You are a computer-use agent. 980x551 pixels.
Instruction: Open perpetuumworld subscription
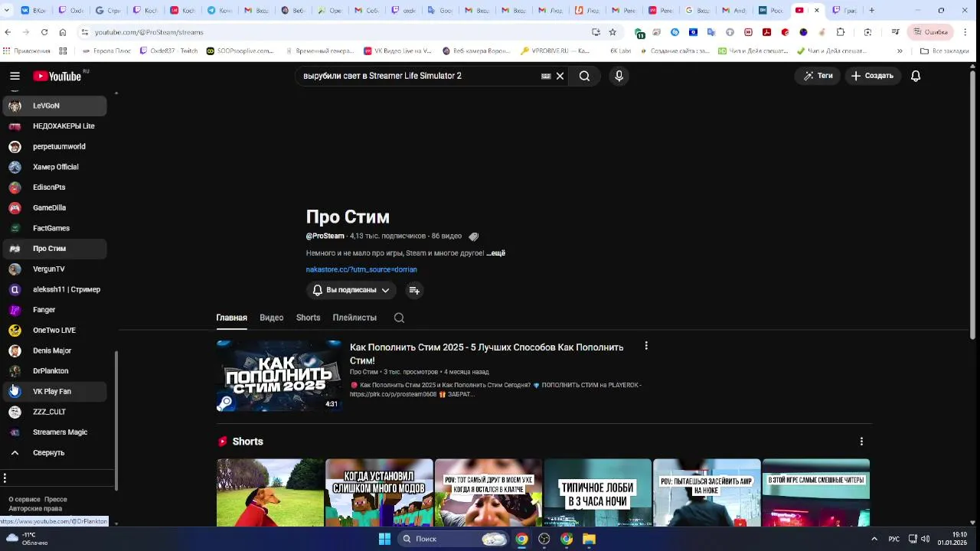[54, 146]
